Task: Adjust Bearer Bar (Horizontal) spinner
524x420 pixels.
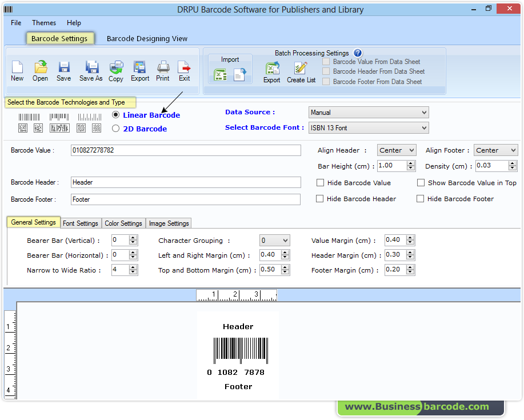Action: [133, 255]
